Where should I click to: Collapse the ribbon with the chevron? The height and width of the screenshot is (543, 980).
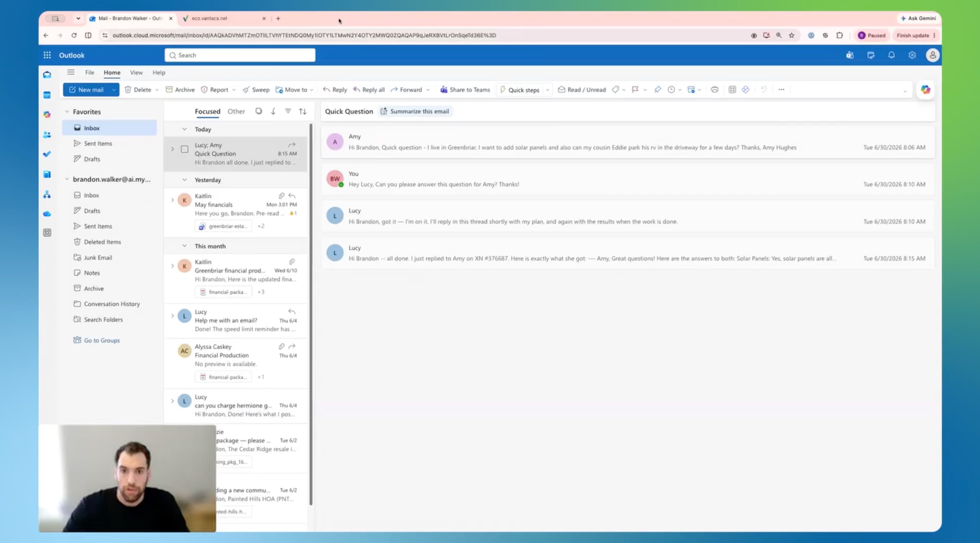click(x=905, y=91)
